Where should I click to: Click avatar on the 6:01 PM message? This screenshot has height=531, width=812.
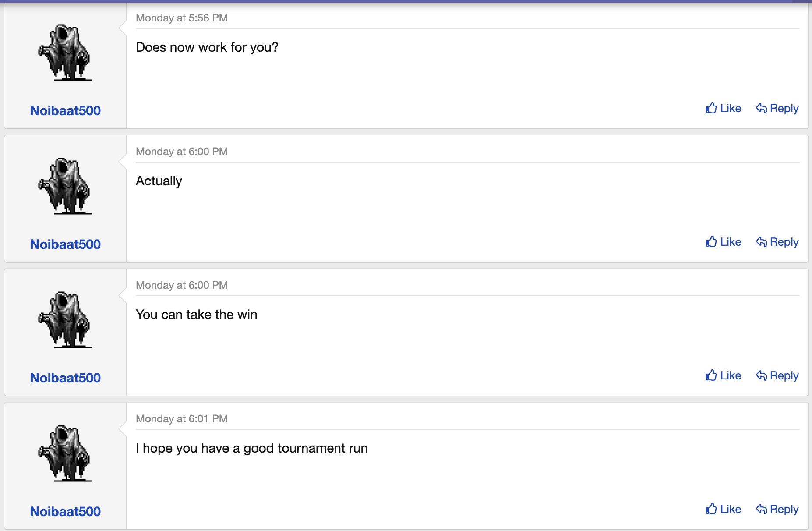[65, 453]
